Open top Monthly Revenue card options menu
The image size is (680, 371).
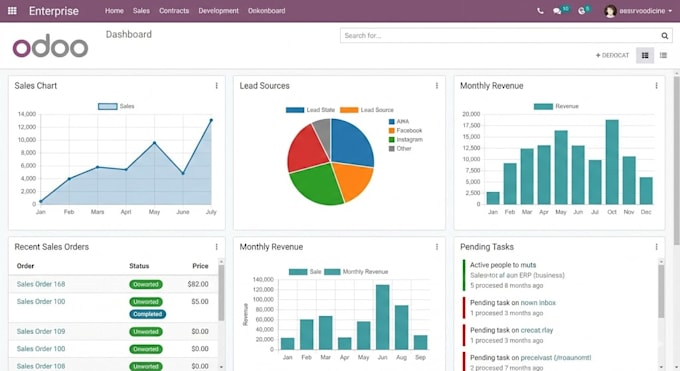click(657, 86)
